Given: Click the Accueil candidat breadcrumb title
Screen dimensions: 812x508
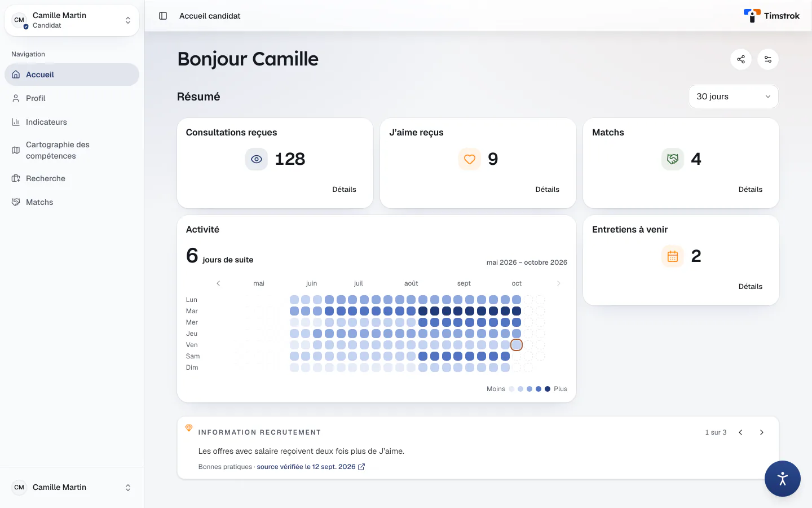Looking at the screenshot, I should (210, 16).
